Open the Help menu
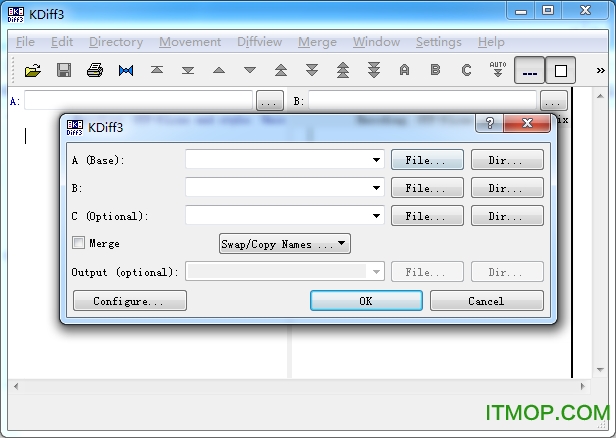 (491, 42)
